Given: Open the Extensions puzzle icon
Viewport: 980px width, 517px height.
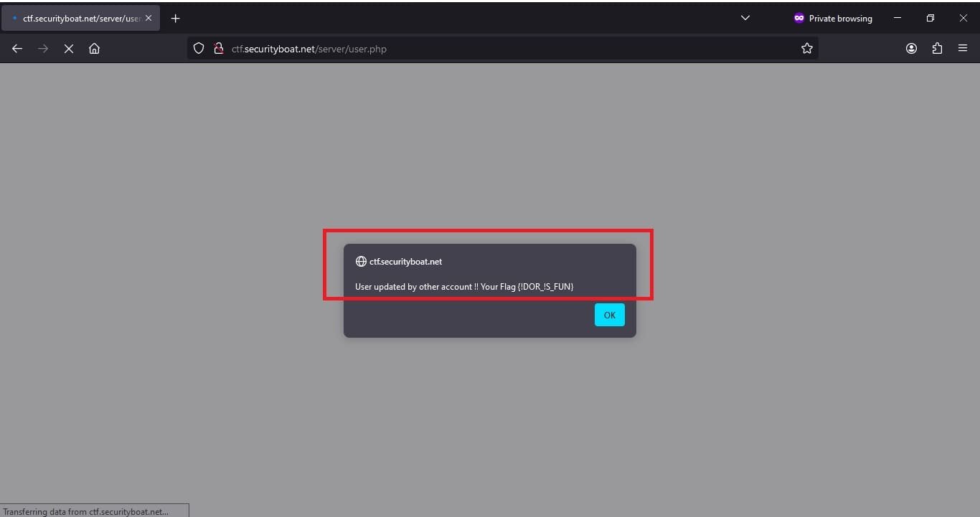Looking at the screenshot, I should point(937,49).
